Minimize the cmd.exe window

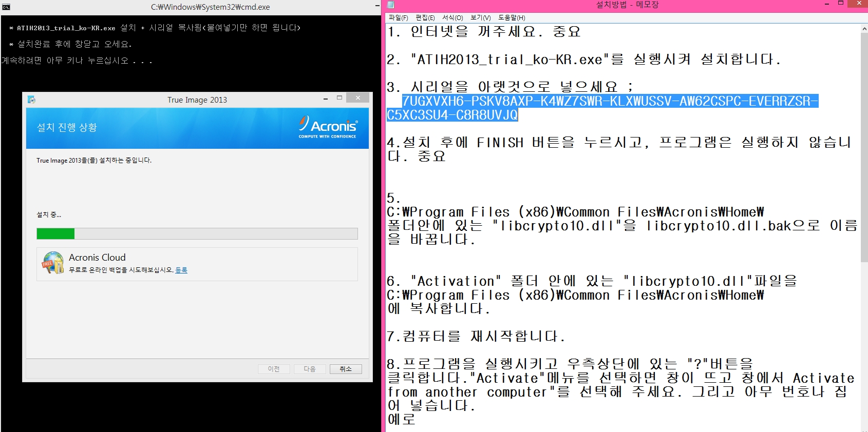pyautogui.click(x=378, y=7)
